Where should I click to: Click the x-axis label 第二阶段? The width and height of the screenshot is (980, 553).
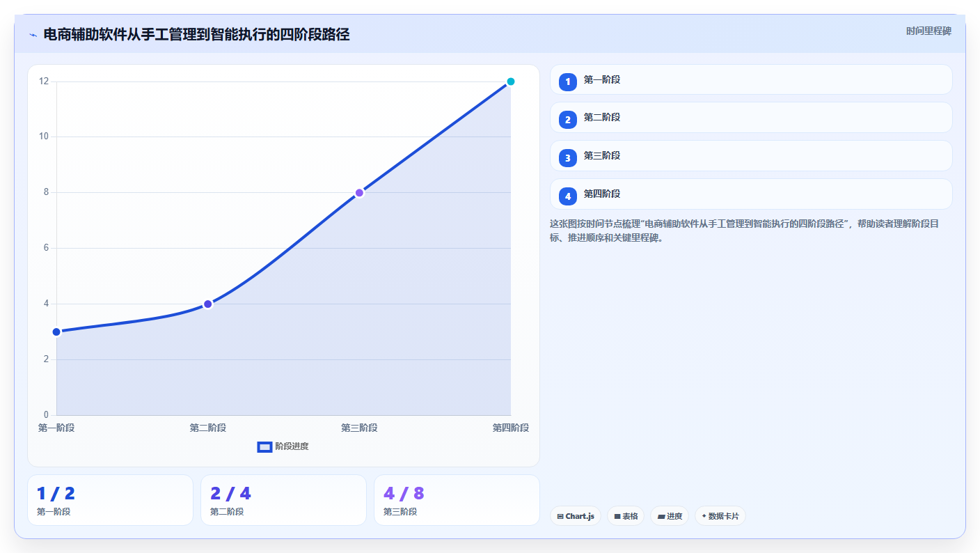coord(207,428)
